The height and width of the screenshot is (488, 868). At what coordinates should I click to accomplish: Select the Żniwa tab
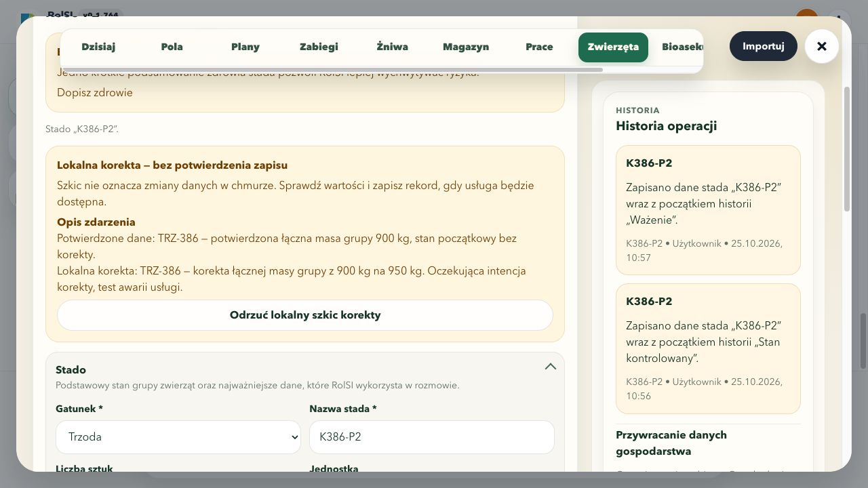[393, 47]
